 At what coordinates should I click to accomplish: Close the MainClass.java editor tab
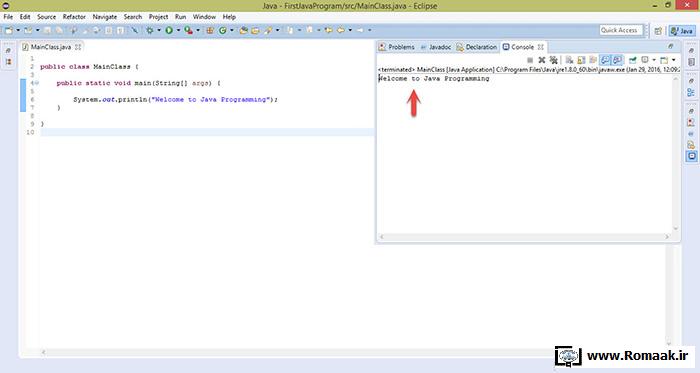[78, 47]
